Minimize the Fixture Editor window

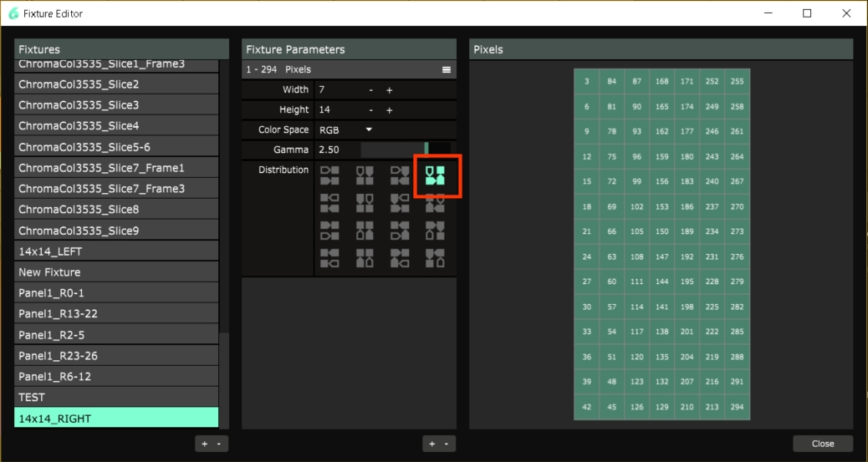768,13
